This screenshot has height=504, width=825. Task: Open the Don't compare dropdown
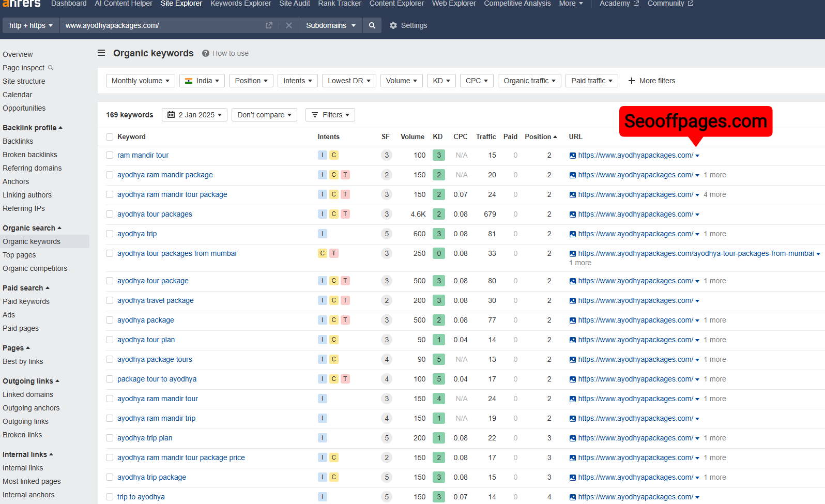coord(264,115)
